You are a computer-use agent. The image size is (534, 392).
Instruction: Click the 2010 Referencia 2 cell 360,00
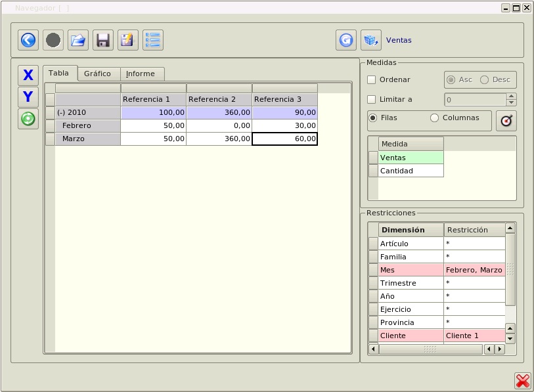click(x=219, y=112)
